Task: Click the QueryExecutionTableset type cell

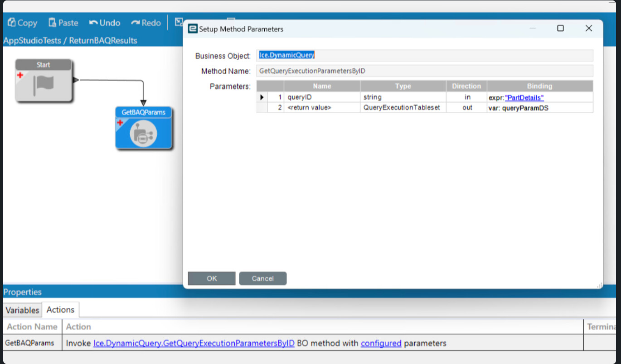Action: 403,108
